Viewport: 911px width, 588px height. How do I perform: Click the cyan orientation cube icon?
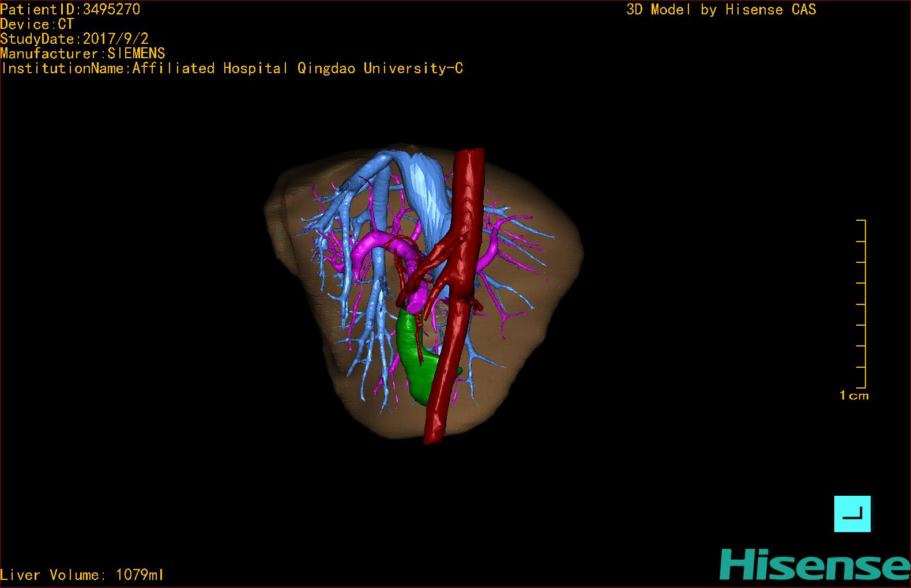coord(852,514)
